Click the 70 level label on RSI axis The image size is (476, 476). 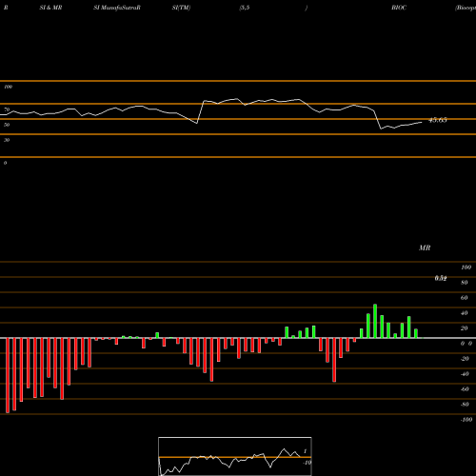(x=7, y=109)
